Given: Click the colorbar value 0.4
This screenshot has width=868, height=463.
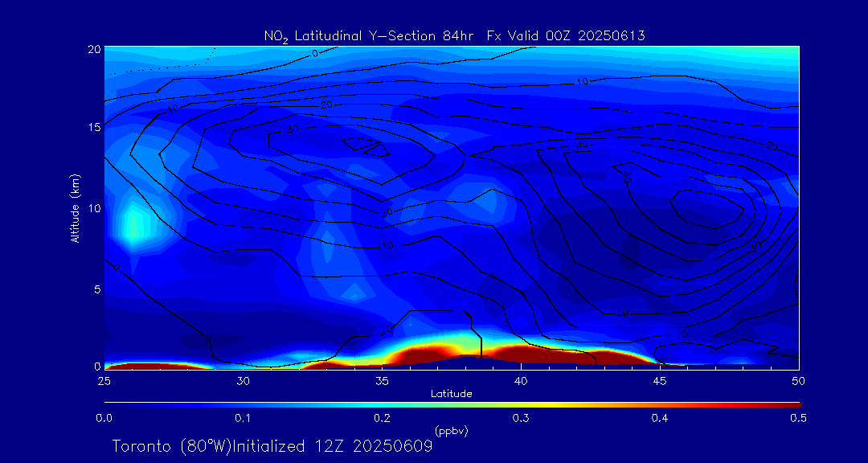Looking at the screenshot, I should (x=659, y=418).
